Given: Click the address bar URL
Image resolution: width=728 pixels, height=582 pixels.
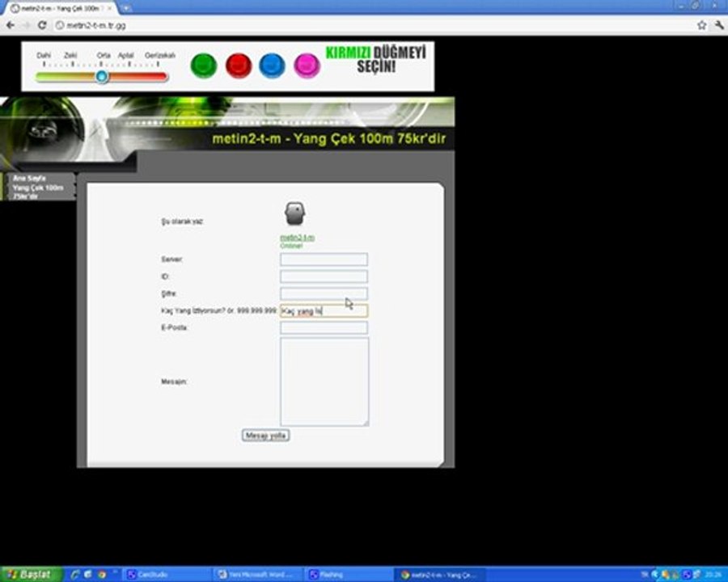Looking at the screenshot, I should tap(96, 26).
